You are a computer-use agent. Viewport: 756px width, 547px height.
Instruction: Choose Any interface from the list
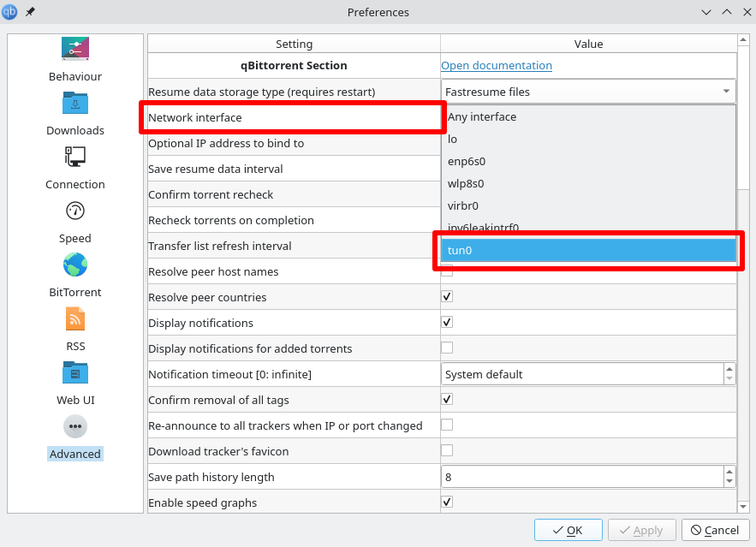point(588,116)
